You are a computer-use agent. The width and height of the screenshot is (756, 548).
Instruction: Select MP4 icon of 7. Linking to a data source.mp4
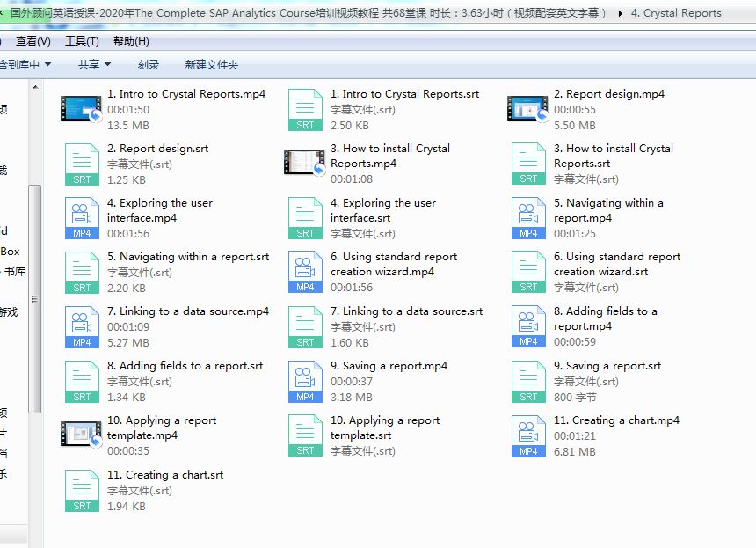[82, 326]
